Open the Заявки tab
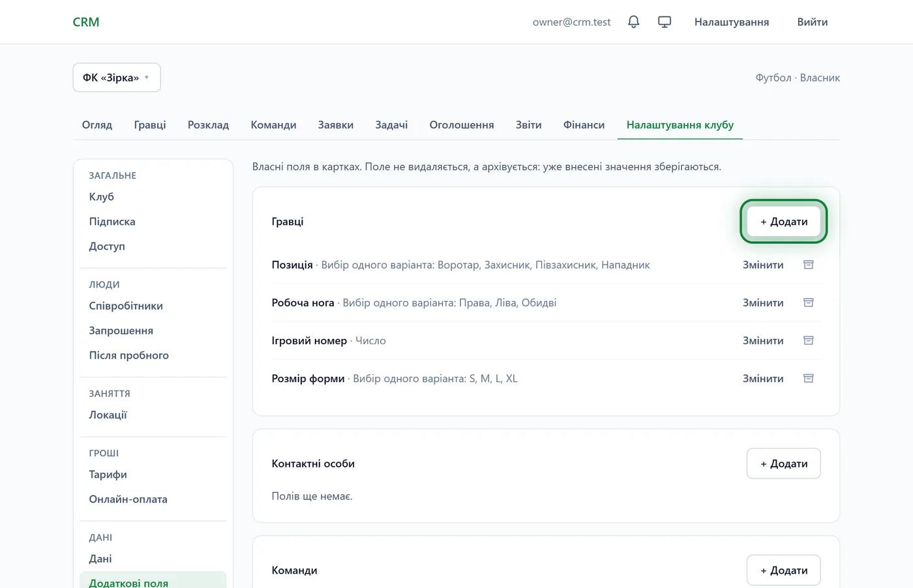Image resolution: width=913 pixels, height=588 pixels. (x=336, y=125)
